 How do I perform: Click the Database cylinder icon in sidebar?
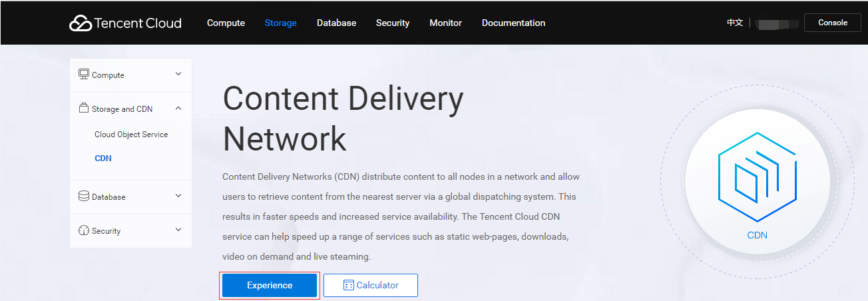[x=84, y=196]
